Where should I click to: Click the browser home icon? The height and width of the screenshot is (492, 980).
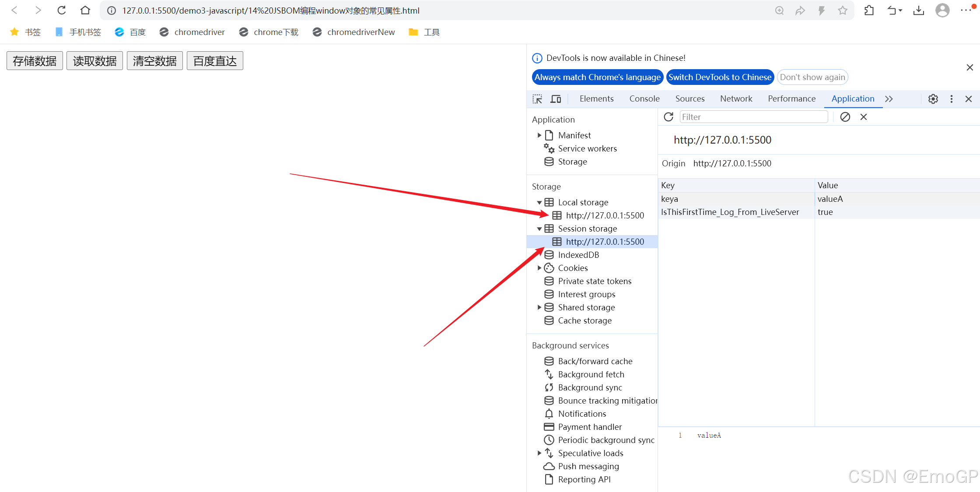(x=85, y=11)
